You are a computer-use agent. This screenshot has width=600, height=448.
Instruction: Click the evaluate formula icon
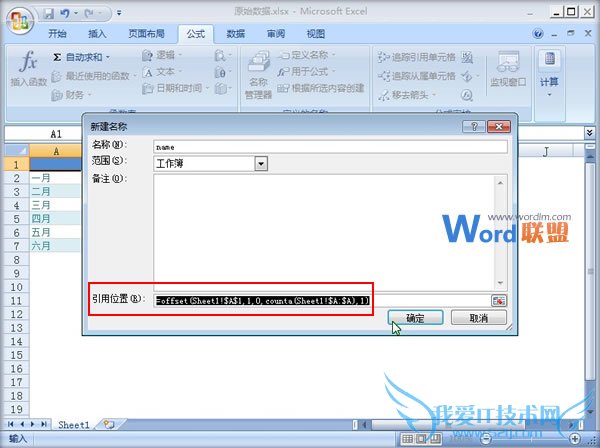467,94
